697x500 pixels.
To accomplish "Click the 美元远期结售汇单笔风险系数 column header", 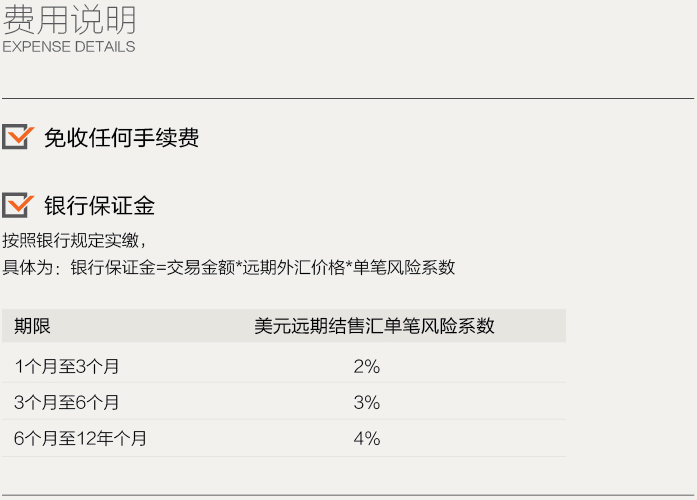I will click(374, 326).
